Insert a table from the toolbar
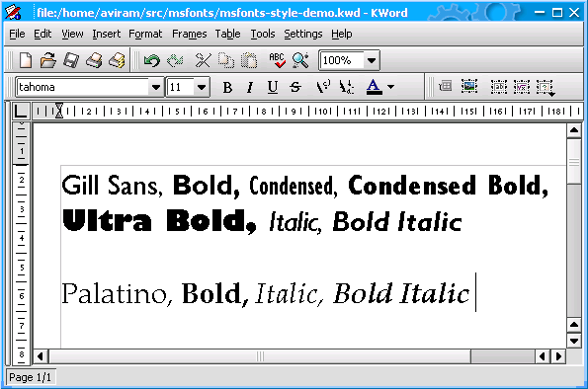The image size is (588, 389). (x=446, y=87)
